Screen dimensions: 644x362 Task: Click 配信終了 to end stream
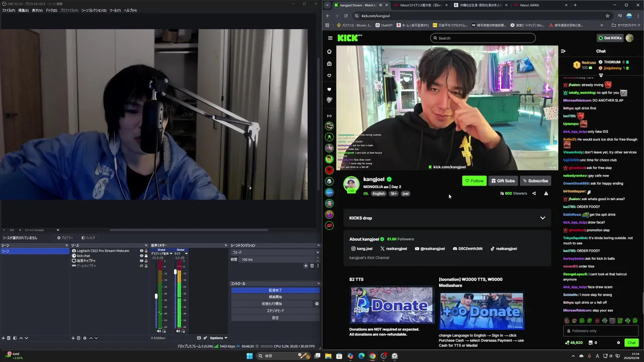[275, 290]
